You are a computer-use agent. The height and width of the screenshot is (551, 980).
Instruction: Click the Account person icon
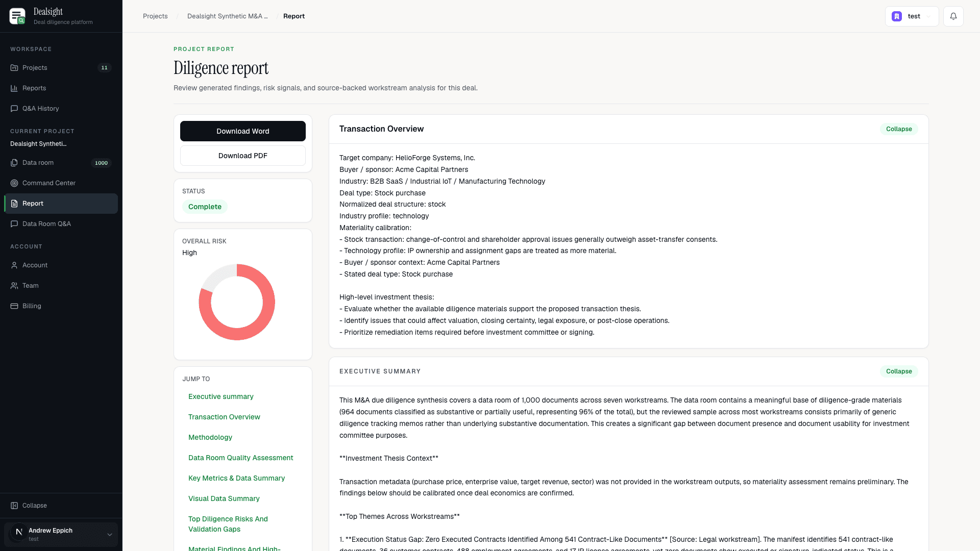(x=14, y=265)
